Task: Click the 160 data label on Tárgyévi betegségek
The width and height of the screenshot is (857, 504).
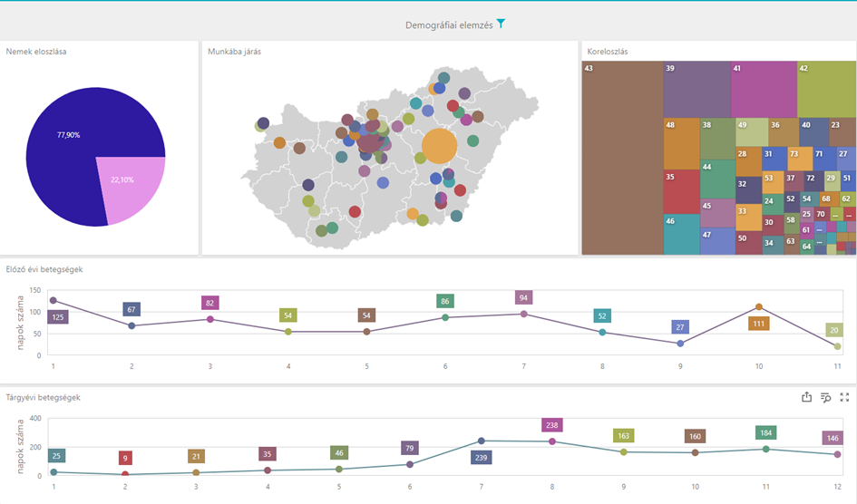Action: (x=695, y=436)
